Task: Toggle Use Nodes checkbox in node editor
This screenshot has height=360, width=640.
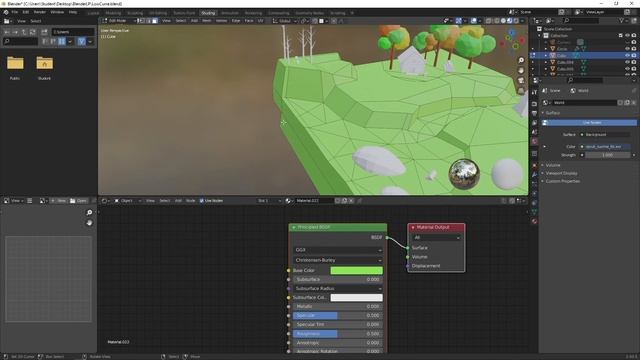Action: pyautogui.click(x=202, y=201)
